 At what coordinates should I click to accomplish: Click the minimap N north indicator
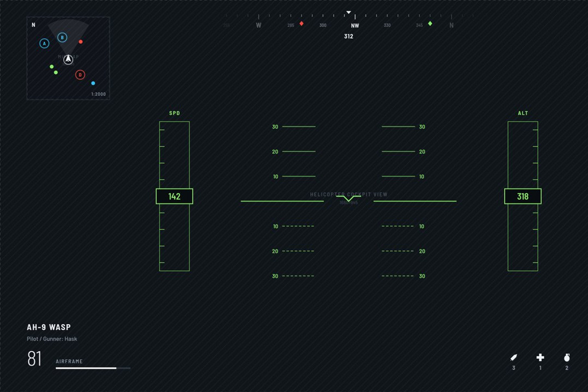[x=33, y=24]
